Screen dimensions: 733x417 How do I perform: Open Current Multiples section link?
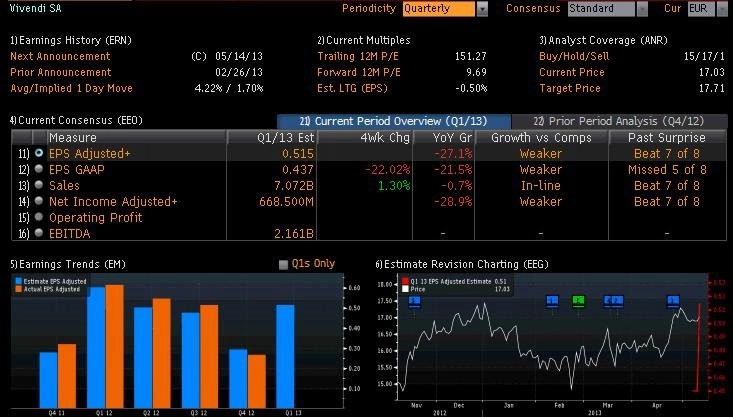click(x=364, y=40)
